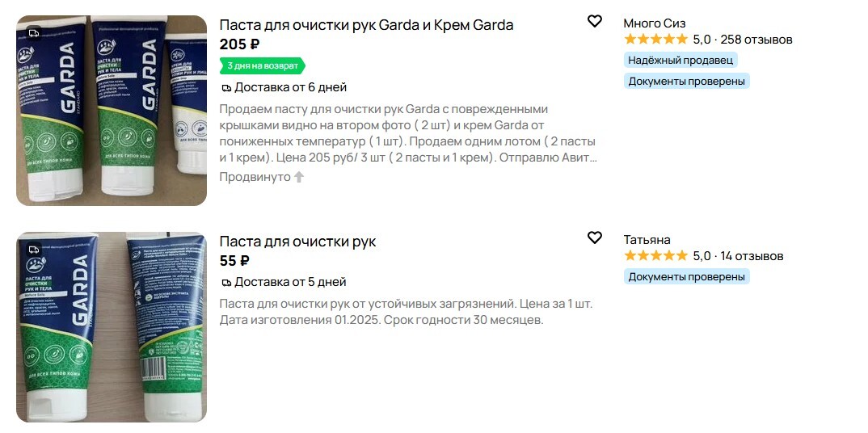This screenshot has height=433, width=868.
Task: Open the photo of two Garda tubes
Action: [x=112, y=327]
